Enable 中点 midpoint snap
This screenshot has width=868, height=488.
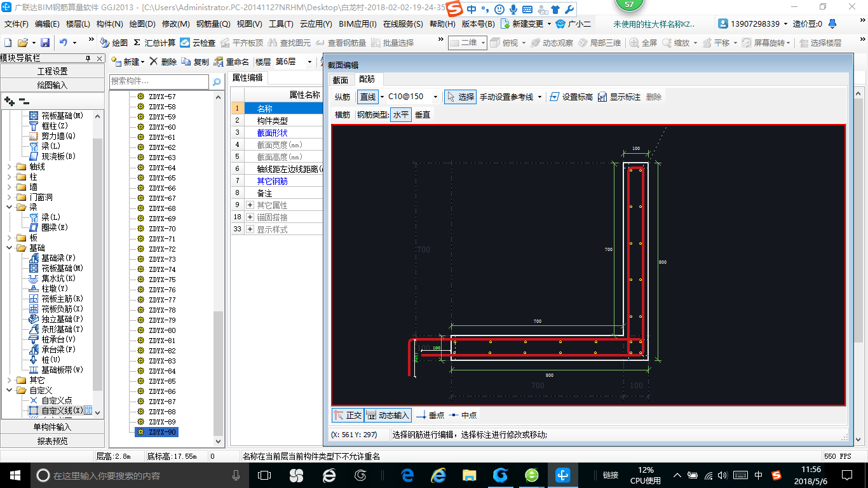(x=463, y=415)
